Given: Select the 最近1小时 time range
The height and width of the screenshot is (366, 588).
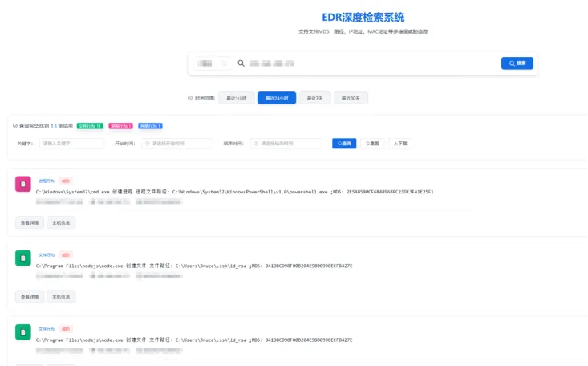Looking at the screenshot, I should [237, 98].
